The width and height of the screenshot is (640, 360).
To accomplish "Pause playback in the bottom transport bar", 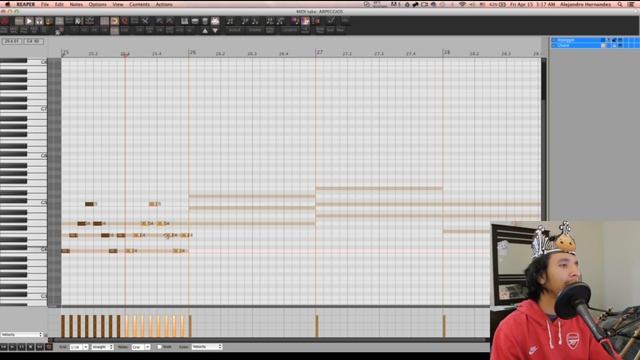I will [x=22, y=347].
